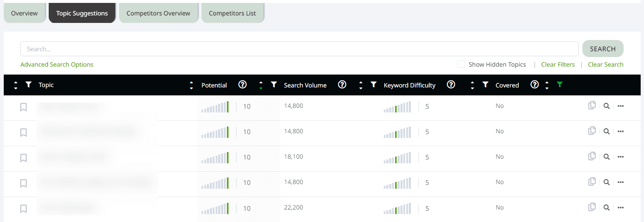The width and height of the screenshot is (644, 222).
Task: Enable the Show Hidden Topics checkbox
Action: (x=461, y=65)
